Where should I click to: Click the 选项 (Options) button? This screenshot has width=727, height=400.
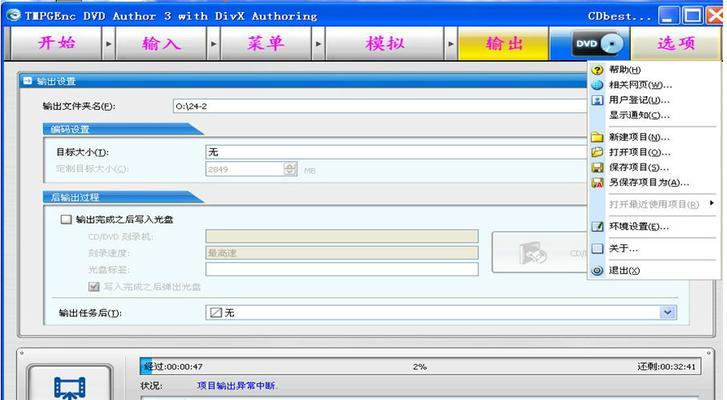click(676, 44)
